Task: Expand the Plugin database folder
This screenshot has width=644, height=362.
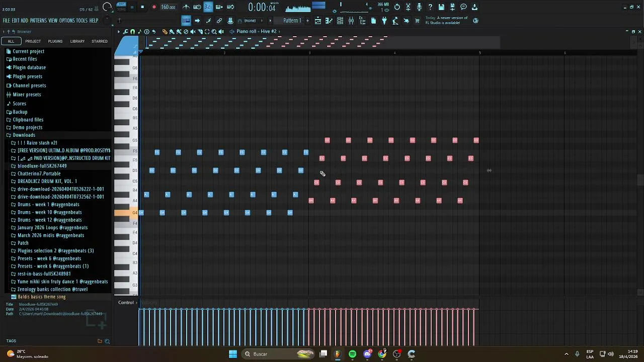Action: tap(29, 67)
